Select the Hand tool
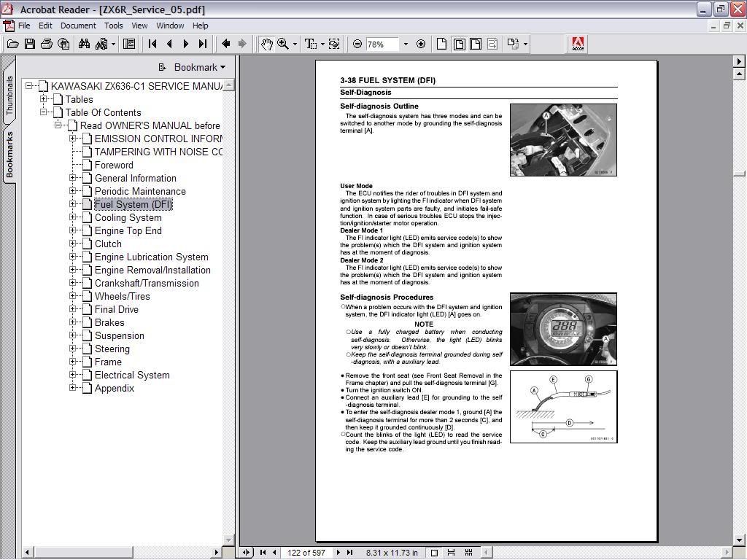Screen dimensions: 747x560 (x=266, y=44)
